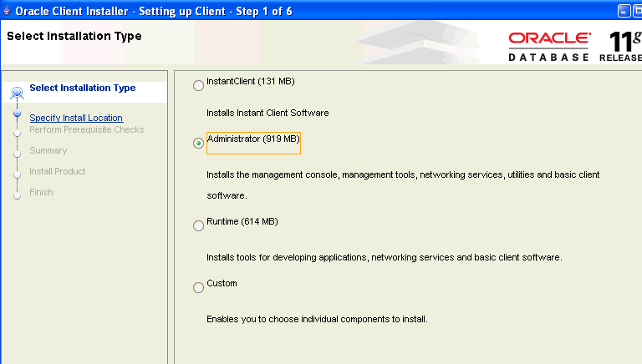Pick the Custom installation radio button

(x=199, y=287)
